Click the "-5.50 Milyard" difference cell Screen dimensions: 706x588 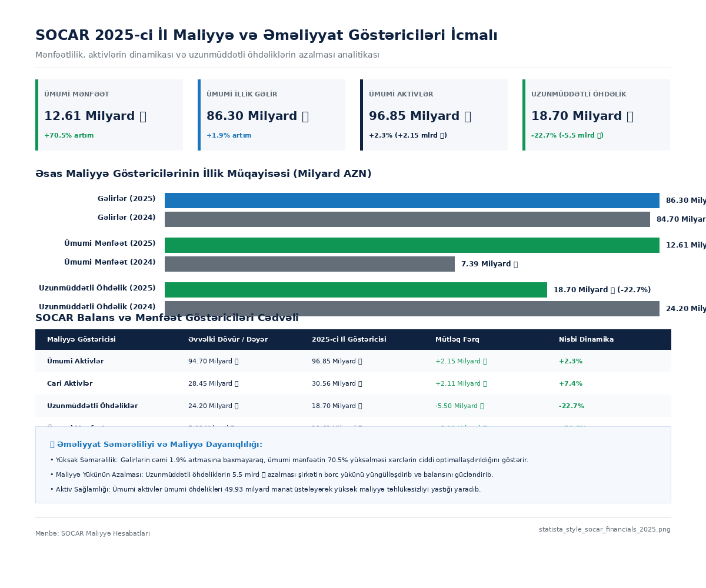(459, 406)
